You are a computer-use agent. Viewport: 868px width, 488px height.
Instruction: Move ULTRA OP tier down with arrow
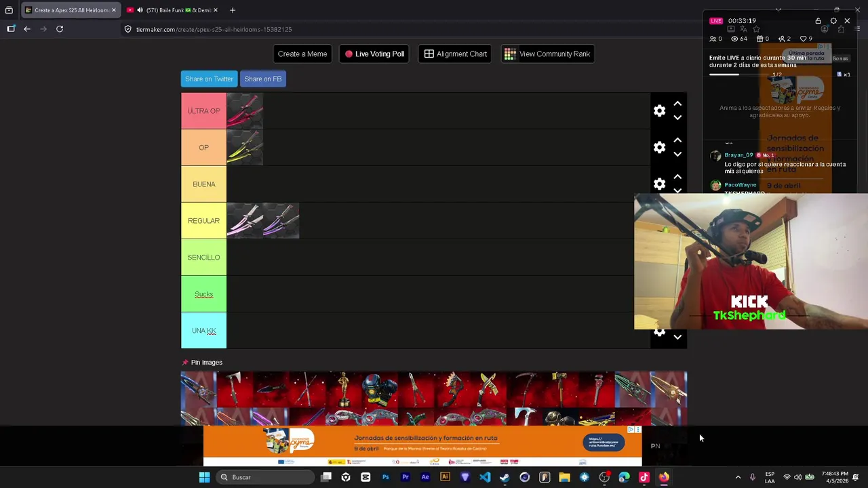pyautogui.click(x=677, y=118)
